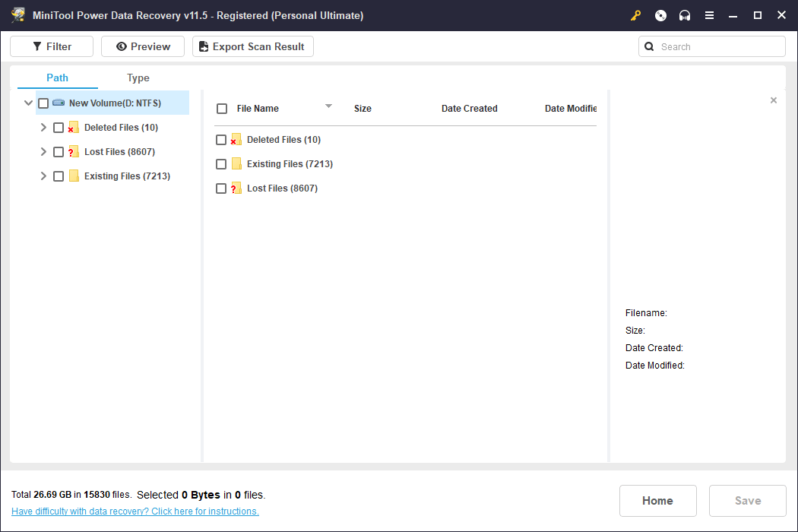798x532 pixels.
Task: Click the magnifier icon in search box
Action: coord(649,47)
